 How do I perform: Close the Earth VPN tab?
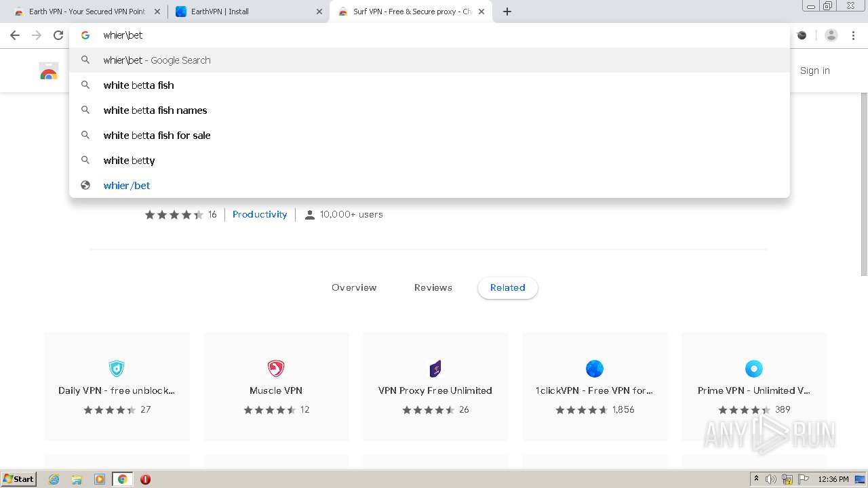tap(157, 12)
